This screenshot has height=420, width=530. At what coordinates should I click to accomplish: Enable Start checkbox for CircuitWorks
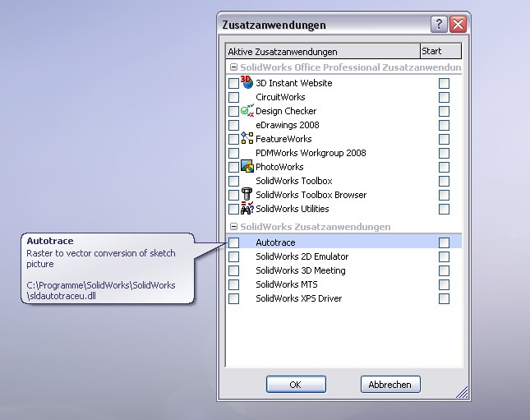point(444,97)
